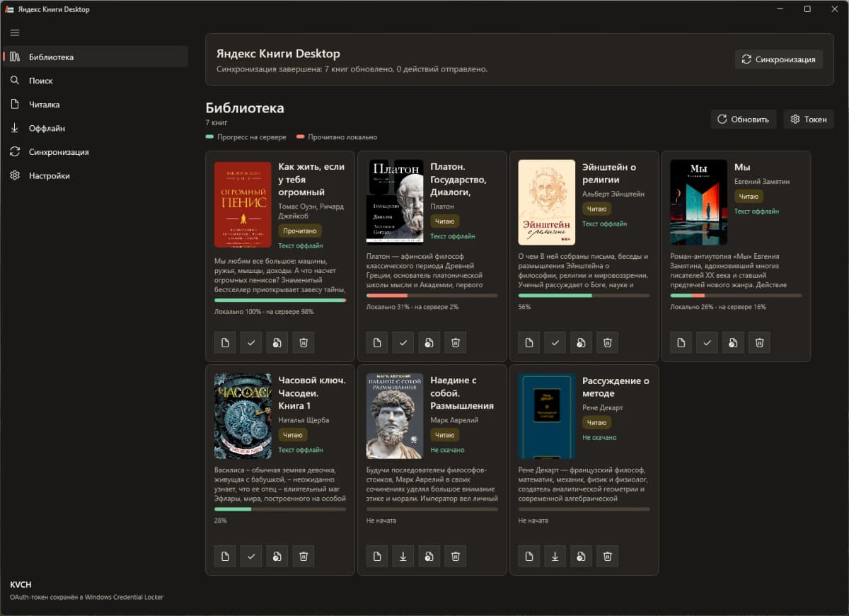The image size is (849, 616).
Task: Click the progress bar of Эйнштейн о религии
Action: (584, 295)
